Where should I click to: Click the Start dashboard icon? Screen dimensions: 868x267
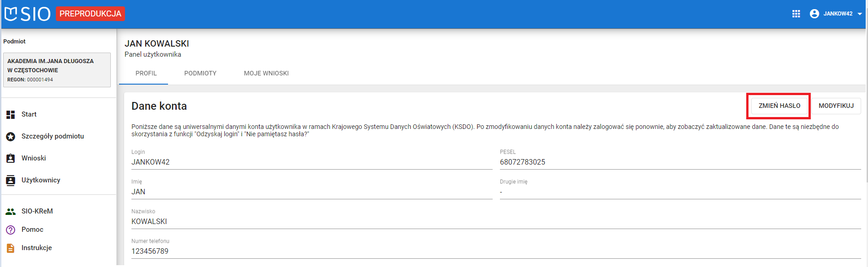coord(11,114)
